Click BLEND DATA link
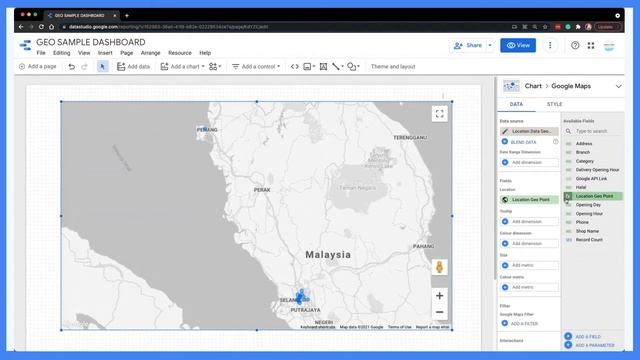 (524, 142)
